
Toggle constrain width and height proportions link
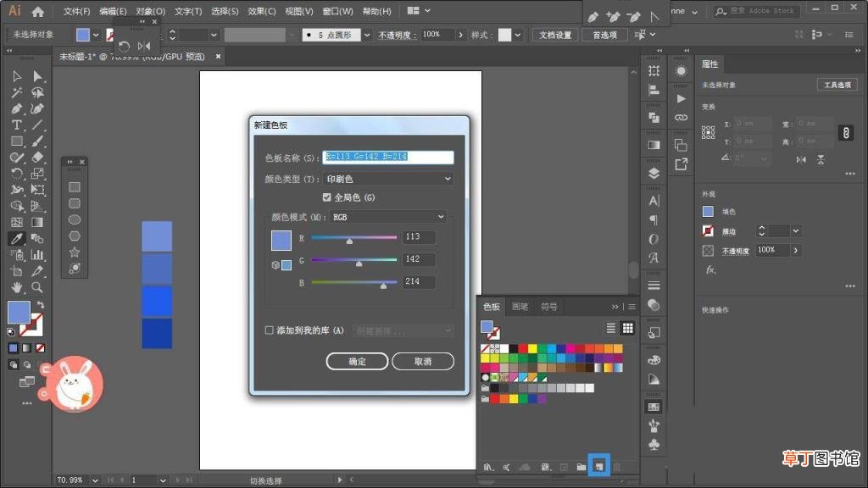(846, 133)
